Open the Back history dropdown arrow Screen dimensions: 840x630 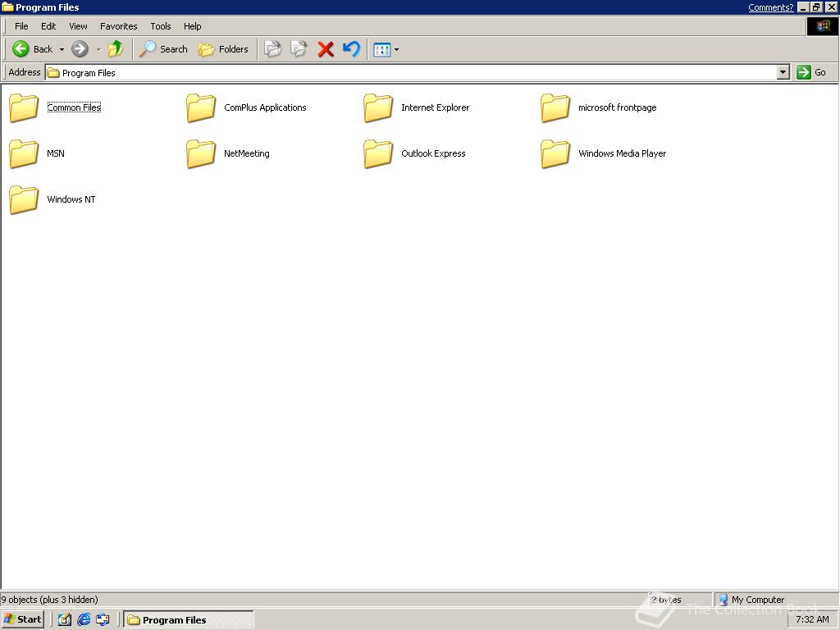tap(62, 50)
